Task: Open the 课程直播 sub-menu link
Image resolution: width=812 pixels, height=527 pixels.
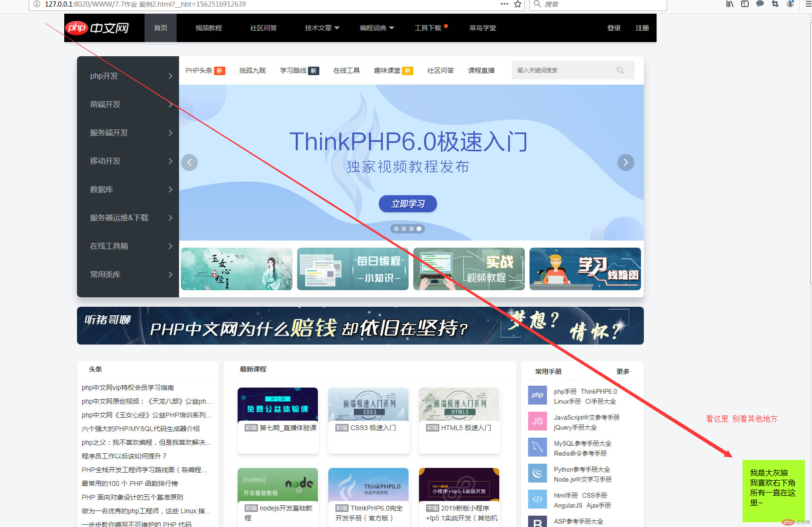Action: point(481,70)
